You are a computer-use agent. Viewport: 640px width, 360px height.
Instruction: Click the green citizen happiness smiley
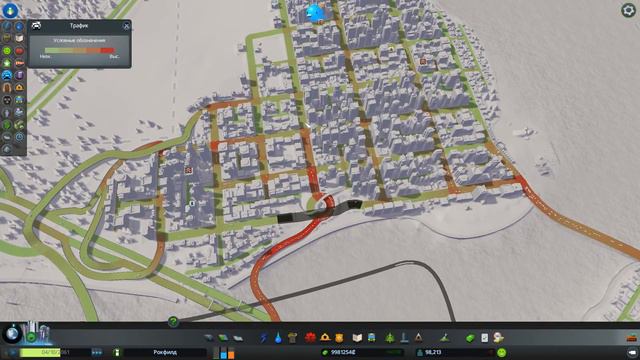(502, 352)
